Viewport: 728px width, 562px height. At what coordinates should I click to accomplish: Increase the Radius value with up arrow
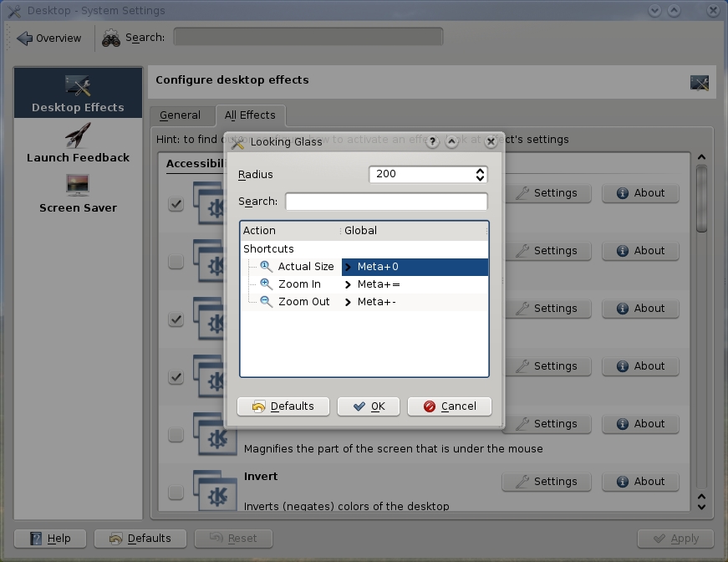click(x=480, y=171)
